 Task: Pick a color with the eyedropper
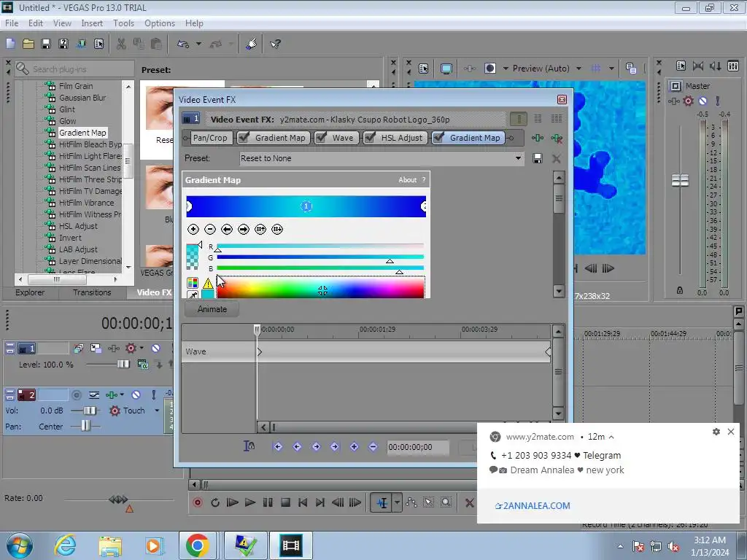tap(193, 296)
